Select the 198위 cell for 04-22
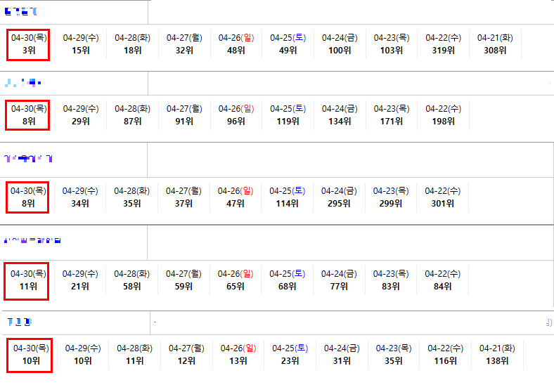The image size is (554, 392). pyautogui.click(x=443, y=115)
